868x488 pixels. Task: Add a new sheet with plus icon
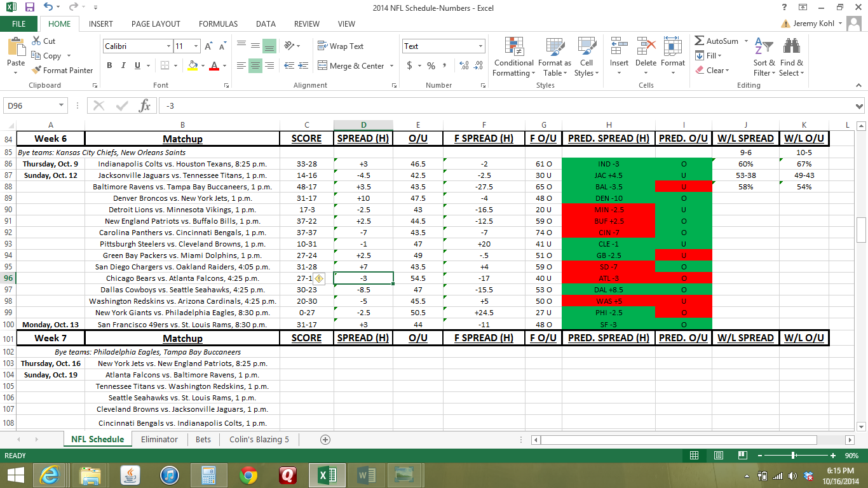(325, 439)
